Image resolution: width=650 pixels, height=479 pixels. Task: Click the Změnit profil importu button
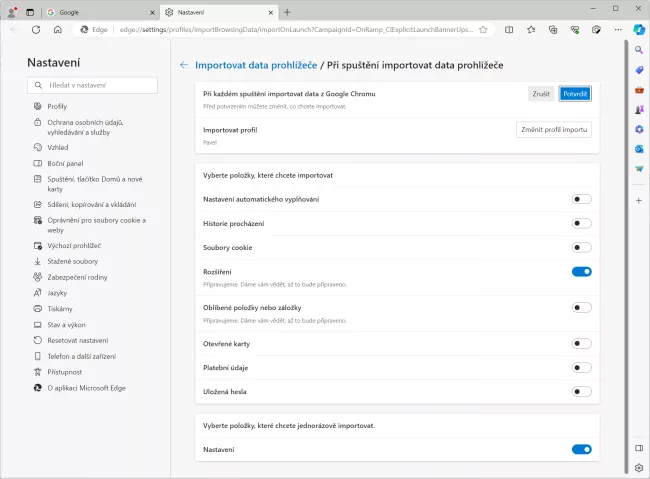[x=554, y=130]
